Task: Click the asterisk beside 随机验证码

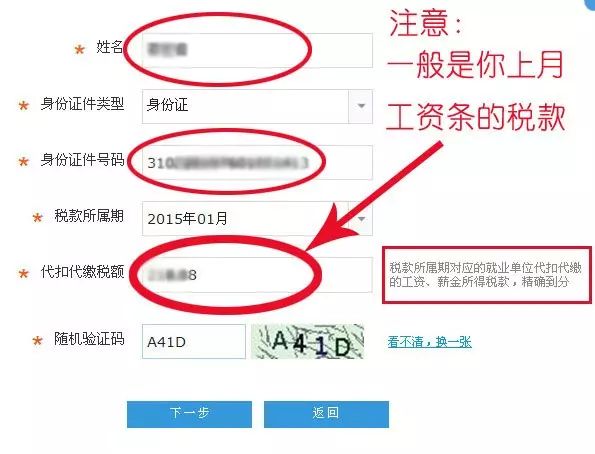Action: (x=37, y=340)
